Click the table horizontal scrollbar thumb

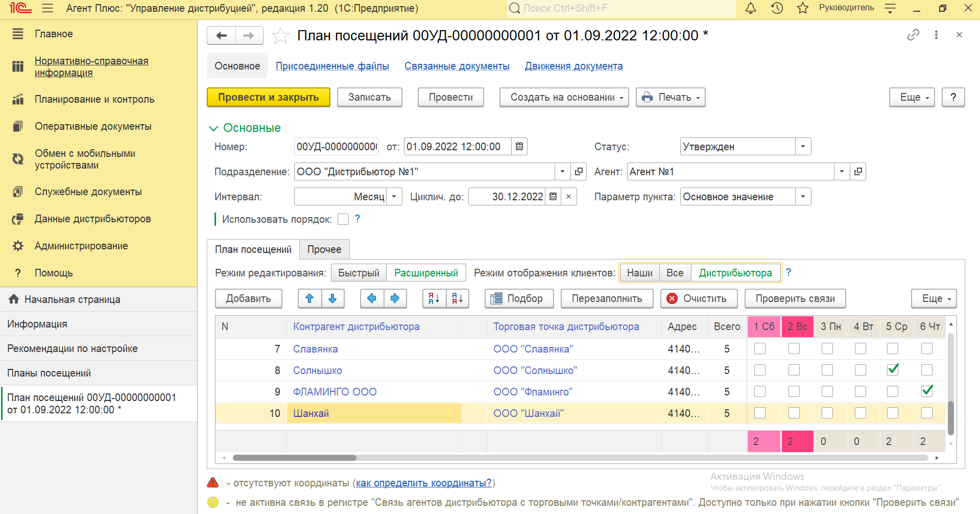coord(295,458)
